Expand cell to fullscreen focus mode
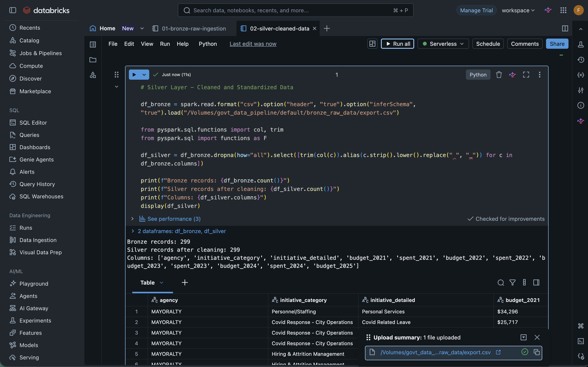Viewport: 588px width, 367px height. click(x=526, y=75)
